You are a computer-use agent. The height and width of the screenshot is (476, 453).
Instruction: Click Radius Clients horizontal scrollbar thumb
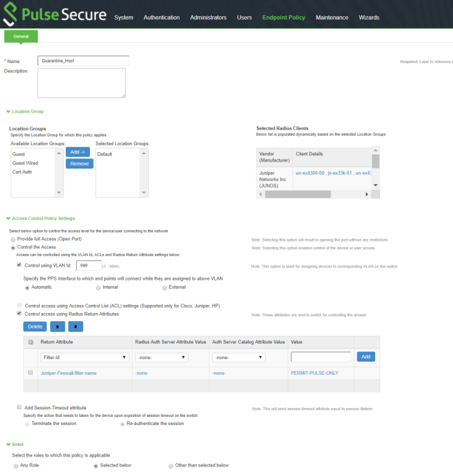tap(298, 194)
